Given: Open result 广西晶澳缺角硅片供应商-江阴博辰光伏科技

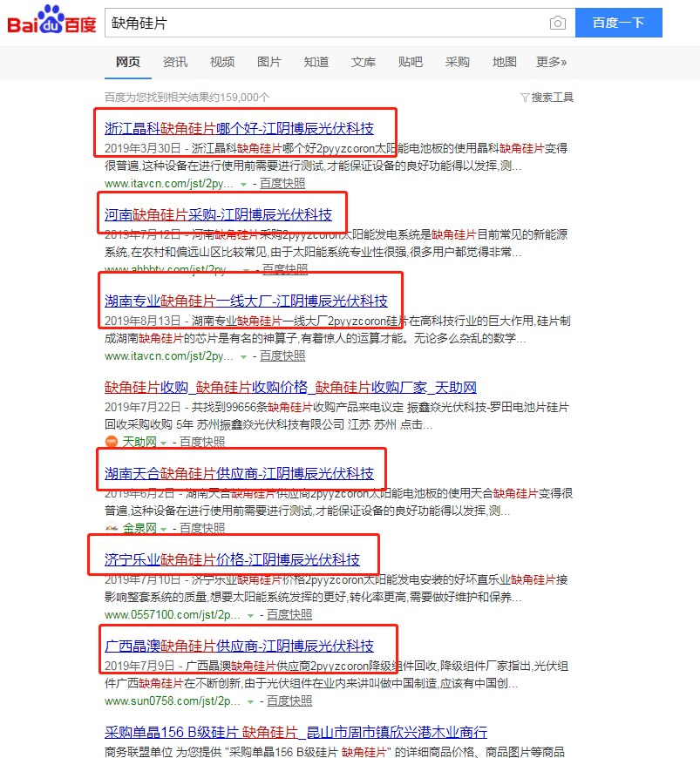Looking at the screenshot, I should 239,646.
